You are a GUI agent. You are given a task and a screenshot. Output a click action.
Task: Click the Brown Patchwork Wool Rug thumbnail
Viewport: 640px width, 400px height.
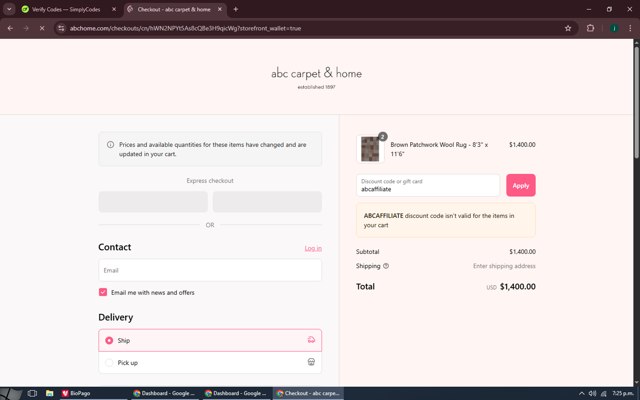[x=370, y=149]
